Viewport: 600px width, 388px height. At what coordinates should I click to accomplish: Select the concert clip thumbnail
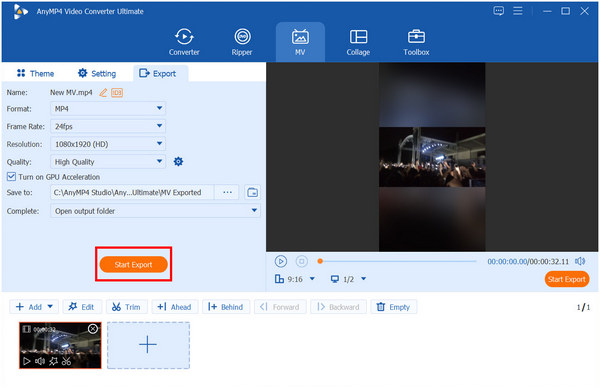(60, 345)
